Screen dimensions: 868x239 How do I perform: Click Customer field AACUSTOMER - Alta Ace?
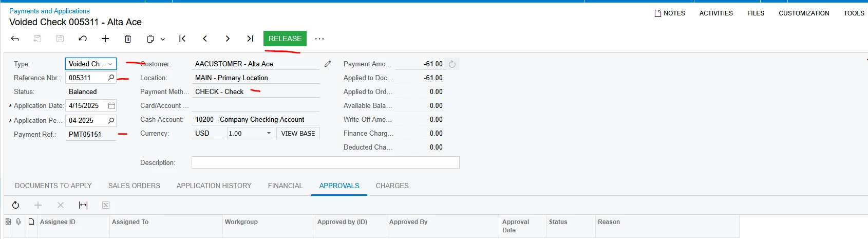tap(256, 64)
